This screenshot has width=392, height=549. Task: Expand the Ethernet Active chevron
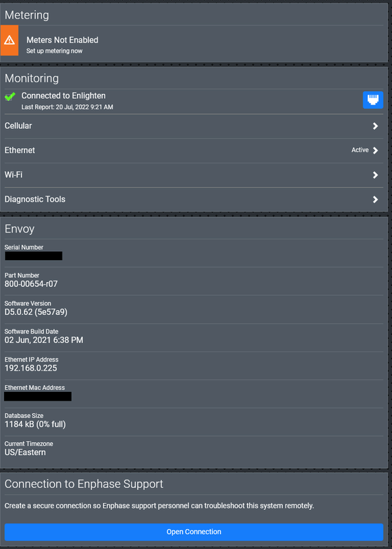pos(376,150)
